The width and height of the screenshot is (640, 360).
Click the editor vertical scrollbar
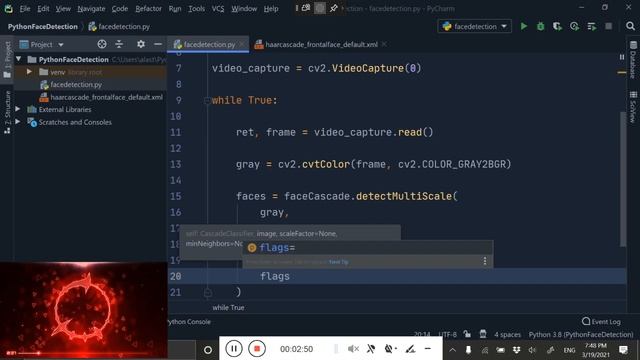pyautogui.click(x=622, y=178)
